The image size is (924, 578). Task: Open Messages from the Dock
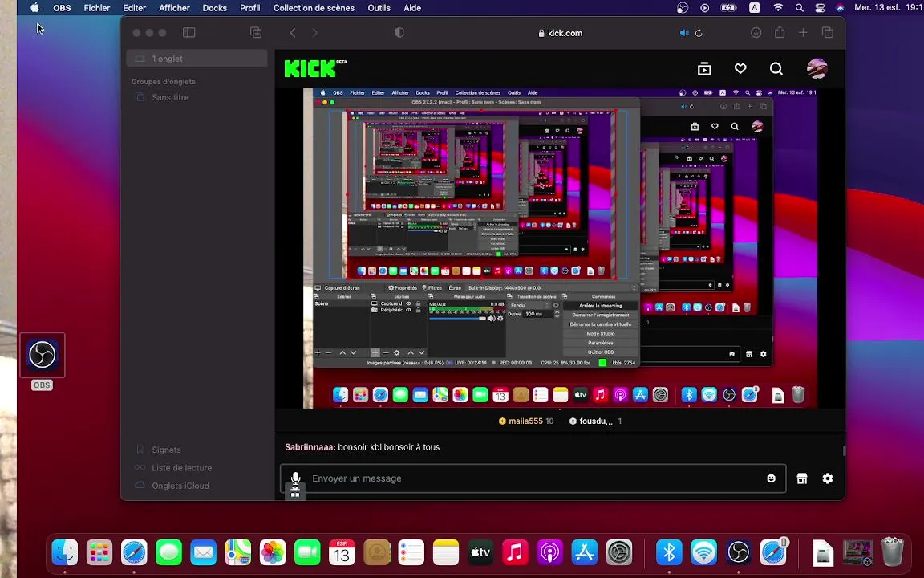tap(168, 552)
